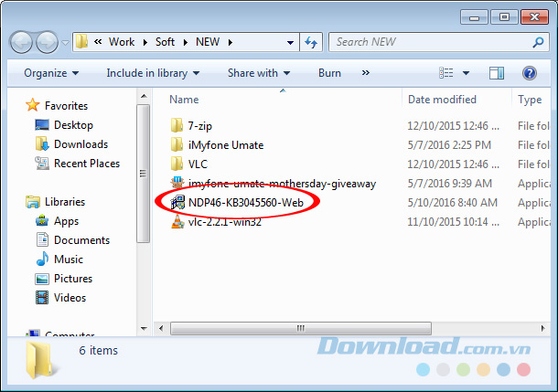558x392 pixels.
Task: Click Burn in the toolbar
Action: tap(329, 73)
